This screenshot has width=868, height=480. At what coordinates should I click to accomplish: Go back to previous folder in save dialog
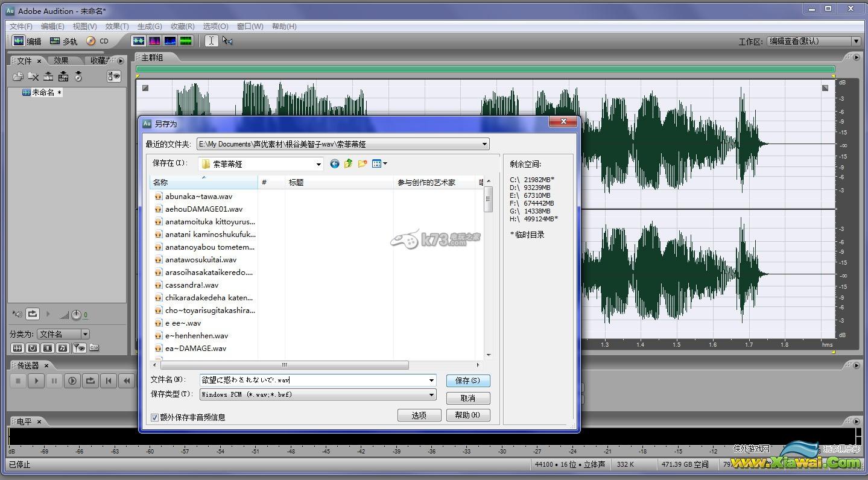tap(335, 164)
